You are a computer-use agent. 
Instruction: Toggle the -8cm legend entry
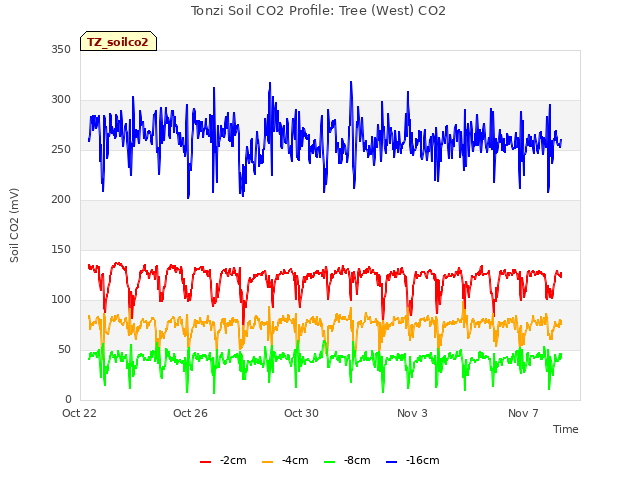pos(347,460)
